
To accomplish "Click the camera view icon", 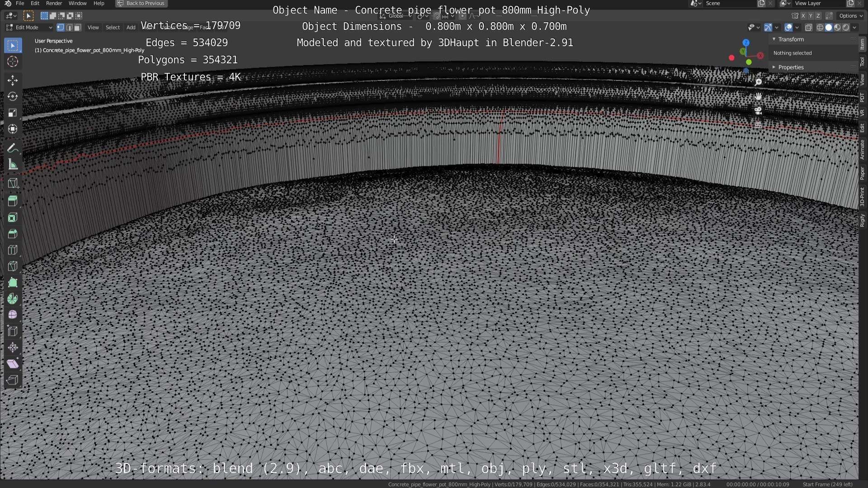I will pyautogui.click(x=758, y=111).
